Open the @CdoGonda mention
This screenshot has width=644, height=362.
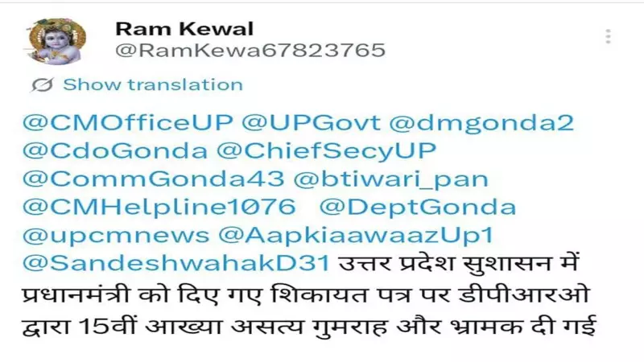115,150
